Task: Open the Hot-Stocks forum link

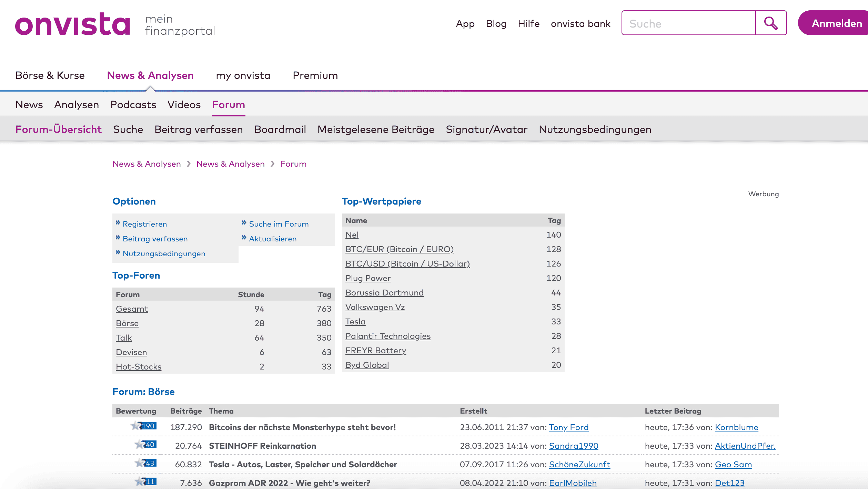Action: pos(139,367)
